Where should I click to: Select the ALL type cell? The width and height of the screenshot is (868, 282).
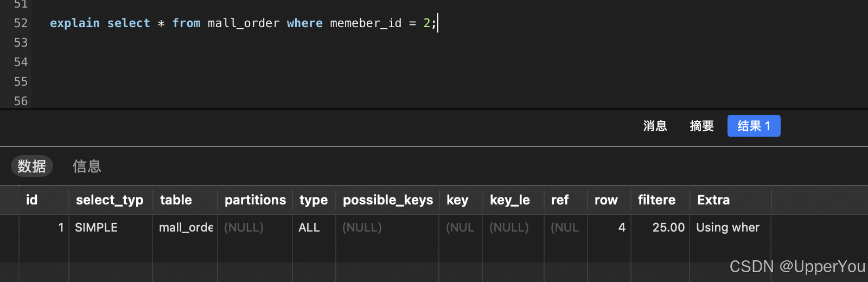pyautogui.click(x=314, y=227)
